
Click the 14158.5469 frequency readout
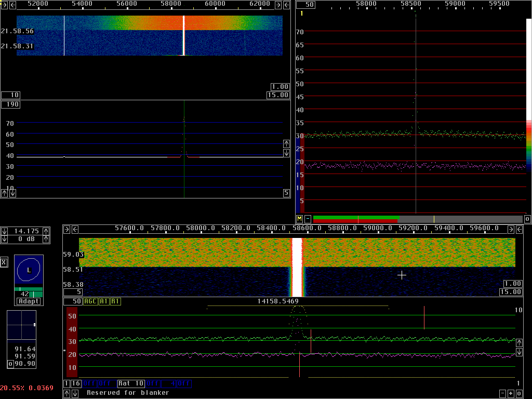pyautogui.click(x=278, y=301)
